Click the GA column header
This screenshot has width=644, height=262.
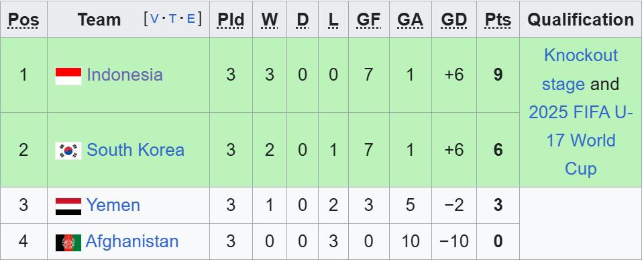coord(410,19)
